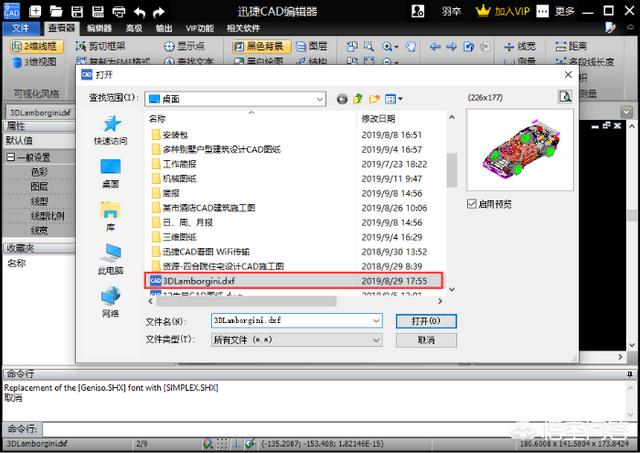Click 库 in places sidebar

(111, 216)
